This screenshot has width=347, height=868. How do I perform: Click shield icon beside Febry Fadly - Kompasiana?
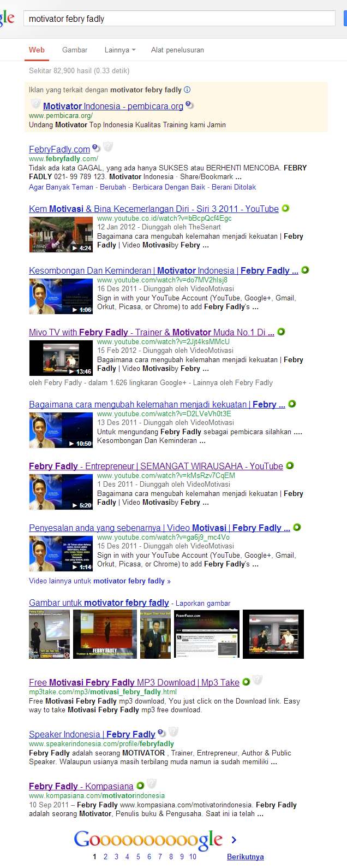pyautogui.click(x=152, y=783)
